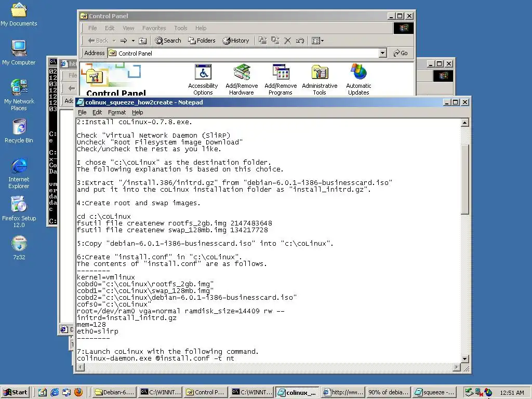Open Add/Remove Hardware applet
The height and width of the screenshot is (399, 532).
(x=242, y=79)
